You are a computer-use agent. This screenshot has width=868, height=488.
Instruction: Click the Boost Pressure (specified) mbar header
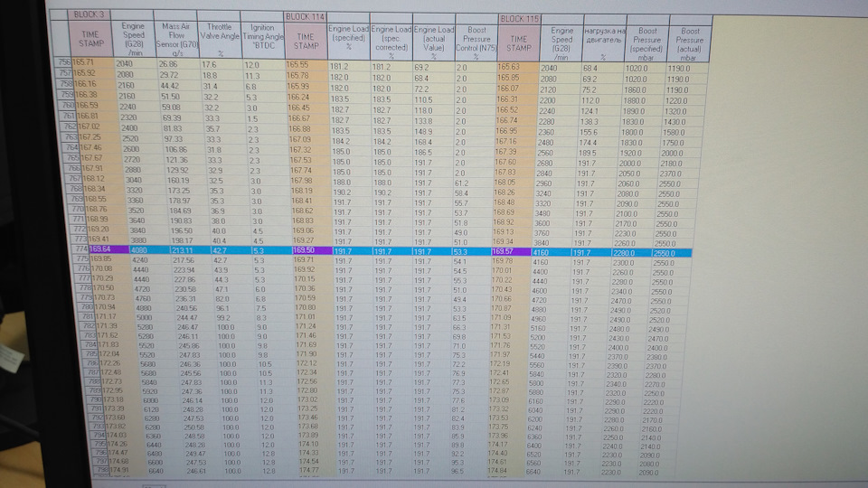pyautogui.click(x=647, y=44)
